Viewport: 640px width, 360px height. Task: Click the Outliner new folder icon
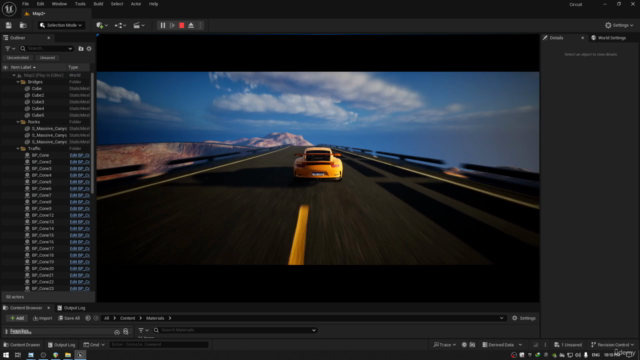pos(81,48)
